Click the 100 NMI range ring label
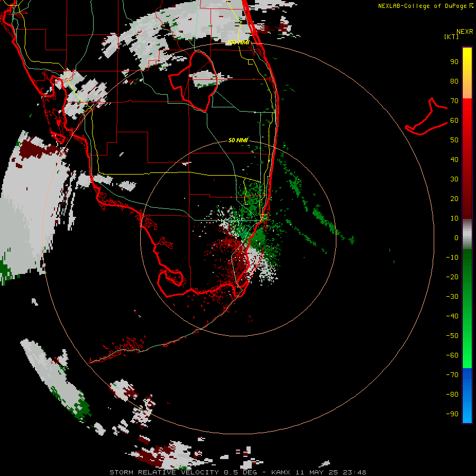 click(x=237, y=42)
